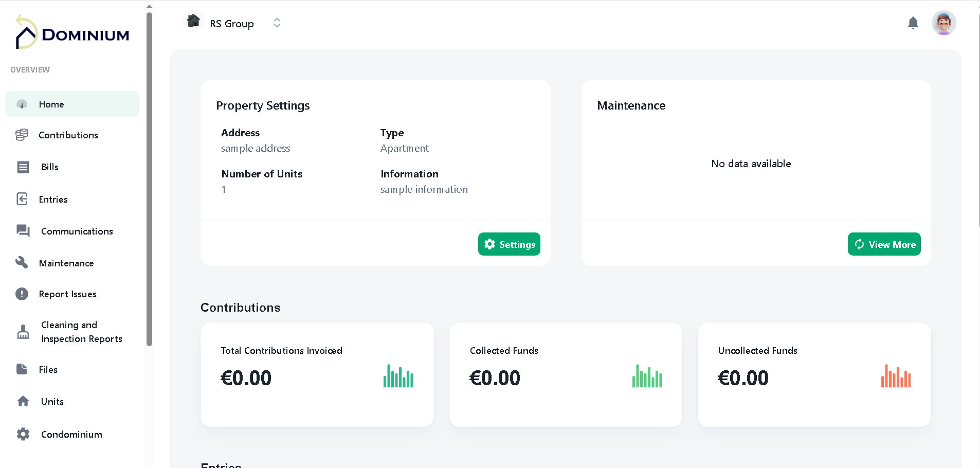Open the notifications bell
Viewport: 980px width, 468px height.
tap(913, 23)
